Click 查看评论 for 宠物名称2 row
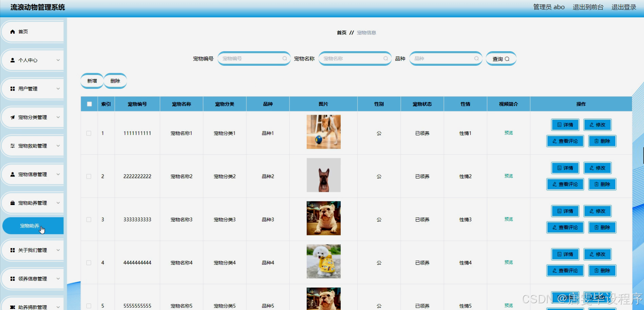Viewport: 644px width, 310px height. point(565,184)
